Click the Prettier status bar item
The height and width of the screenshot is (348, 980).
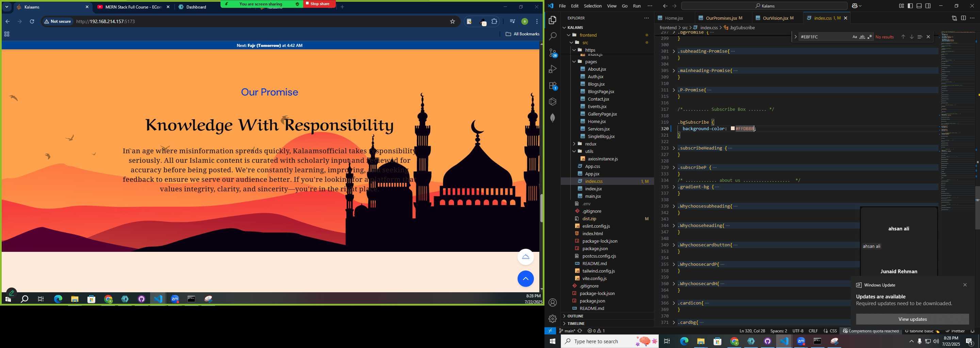click(x=955, y=331)
